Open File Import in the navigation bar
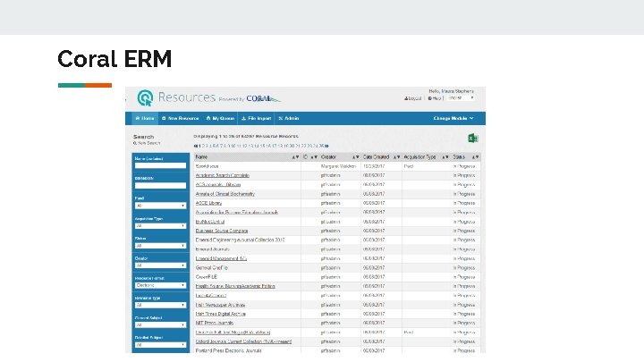Screen dimensions: 644x362 pos(257,118)
